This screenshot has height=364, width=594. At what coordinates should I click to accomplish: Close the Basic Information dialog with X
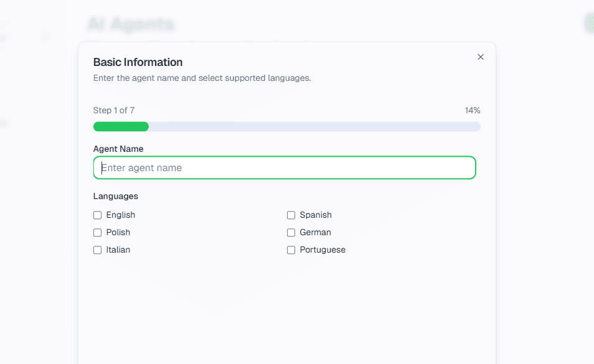click(480, 57)
